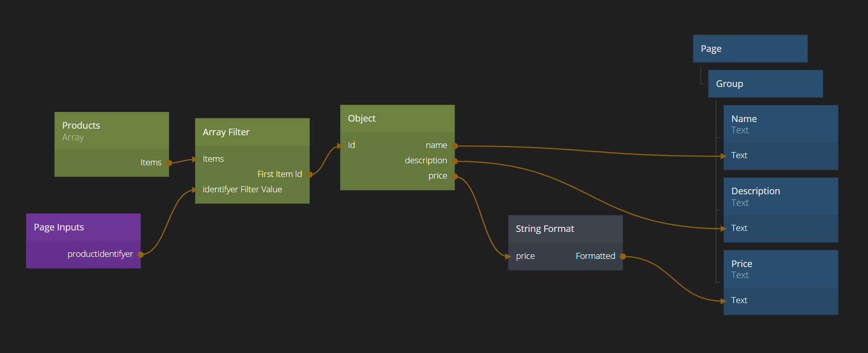The height and width of the screenshot is (353, 868).
Task: Click the name output dot on Object
Action: (x=455, y=146)
